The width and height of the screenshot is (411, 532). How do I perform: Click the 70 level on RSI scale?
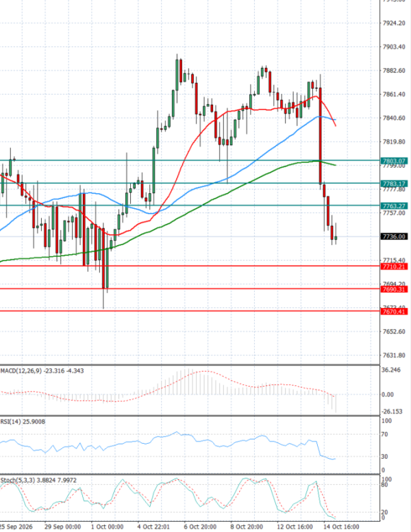click(x=384, y=434)
